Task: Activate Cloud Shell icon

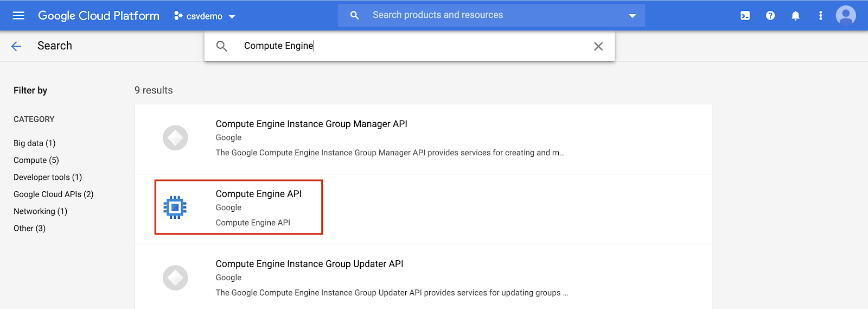Action: pos(745,16)
